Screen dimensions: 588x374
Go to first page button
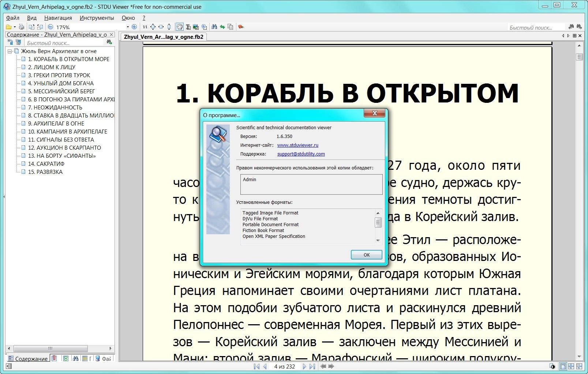256,366
